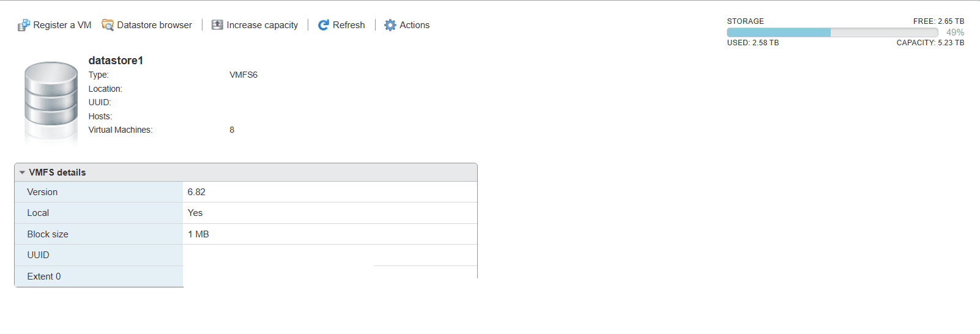Click the storage usage progress bar
Screen dimensions: 980x334
point(832,32)
